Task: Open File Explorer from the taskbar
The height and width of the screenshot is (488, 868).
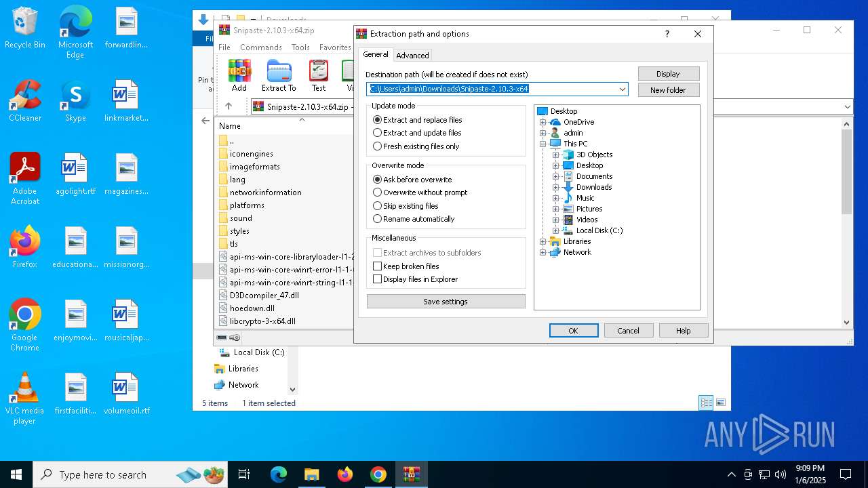Action: coord(311,474)
